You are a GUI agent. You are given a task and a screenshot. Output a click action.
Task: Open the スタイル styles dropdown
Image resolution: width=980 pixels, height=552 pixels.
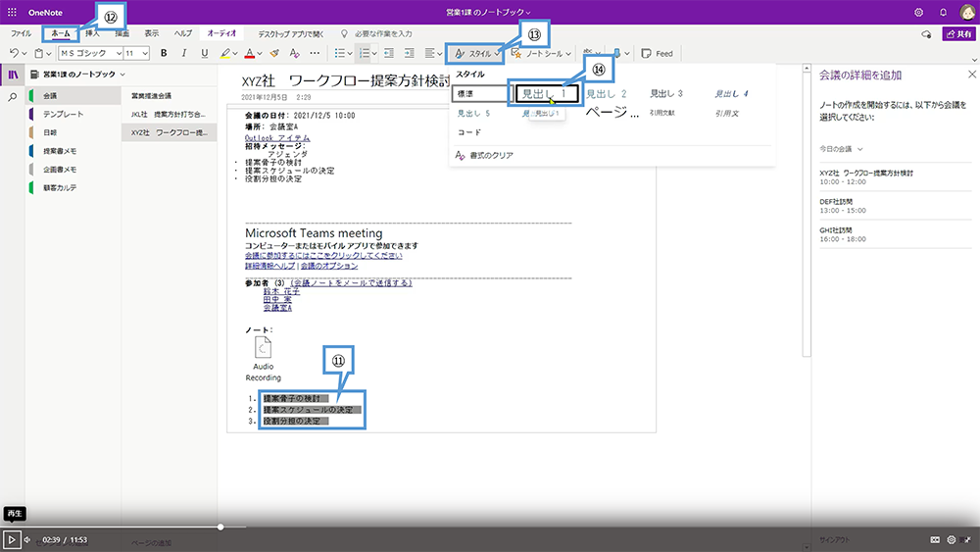(477, 54)
